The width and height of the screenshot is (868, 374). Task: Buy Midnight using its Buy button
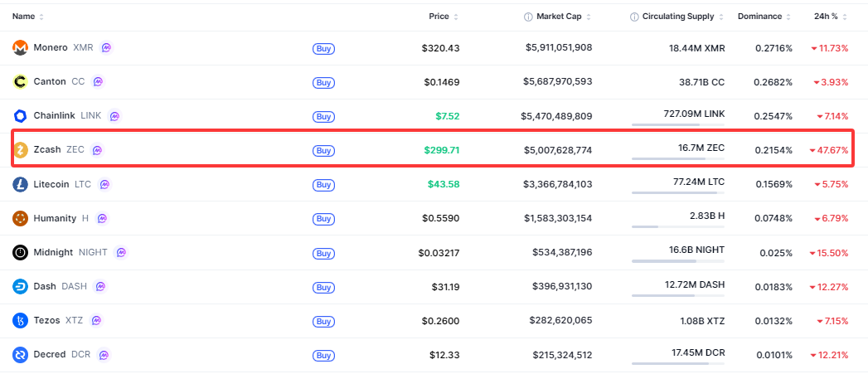point(323,253)
